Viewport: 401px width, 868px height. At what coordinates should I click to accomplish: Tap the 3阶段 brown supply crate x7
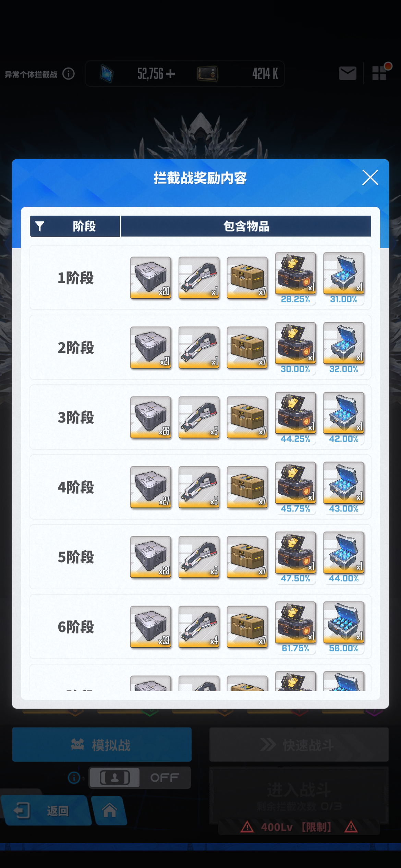247,418
